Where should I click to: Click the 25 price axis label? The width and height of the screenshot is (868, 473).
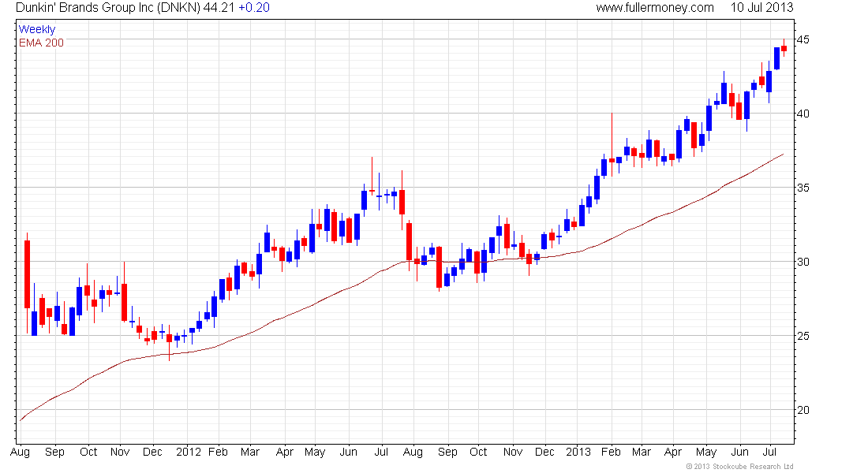tap(803, 337)
